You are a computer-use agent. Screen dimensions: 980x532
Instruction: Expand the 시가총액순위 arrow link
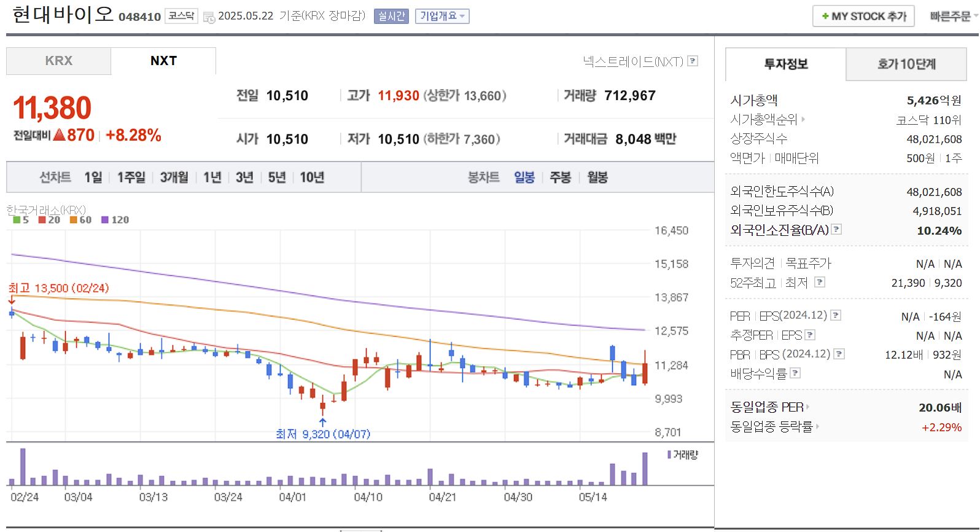[803, 119]
